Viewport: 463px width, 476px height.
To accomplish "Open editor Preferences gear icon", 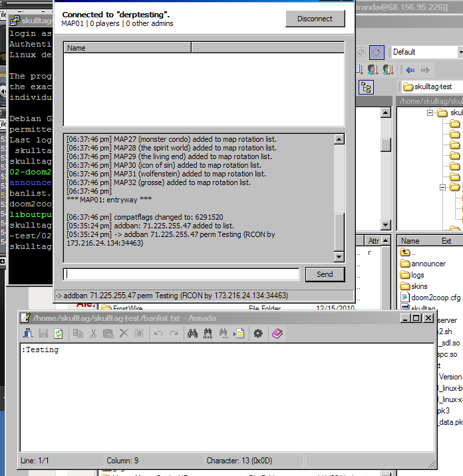I will pyautogui.click(x=258, y=334).
